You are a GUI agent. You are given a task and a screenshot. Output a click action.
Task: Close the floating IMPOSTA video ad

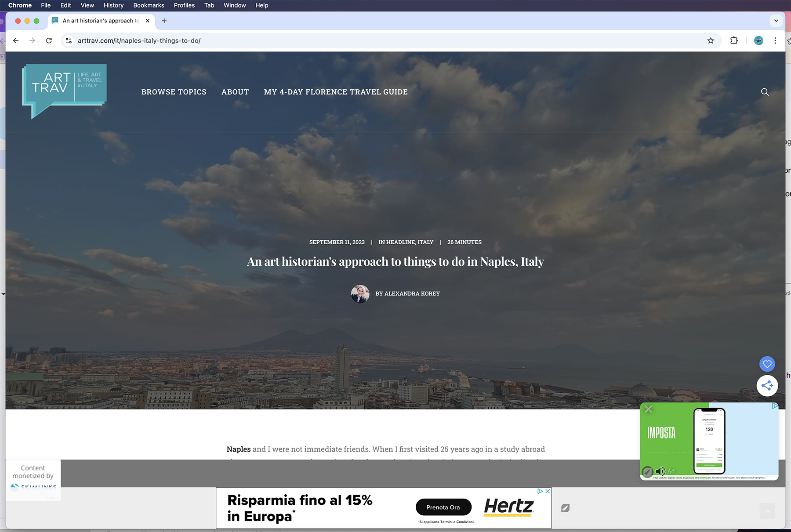pyautogui.click(x=648, y=409)
